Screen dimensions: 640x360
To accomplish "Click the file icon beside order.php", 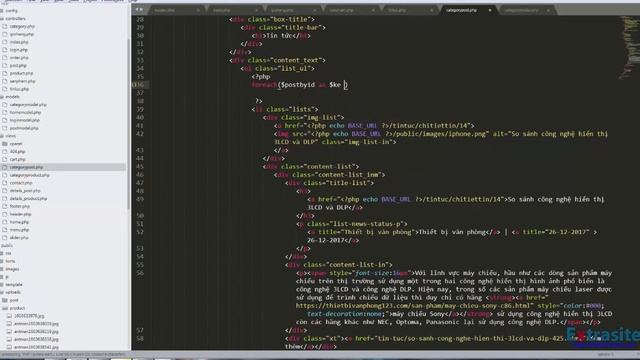I will click(5, 58).
